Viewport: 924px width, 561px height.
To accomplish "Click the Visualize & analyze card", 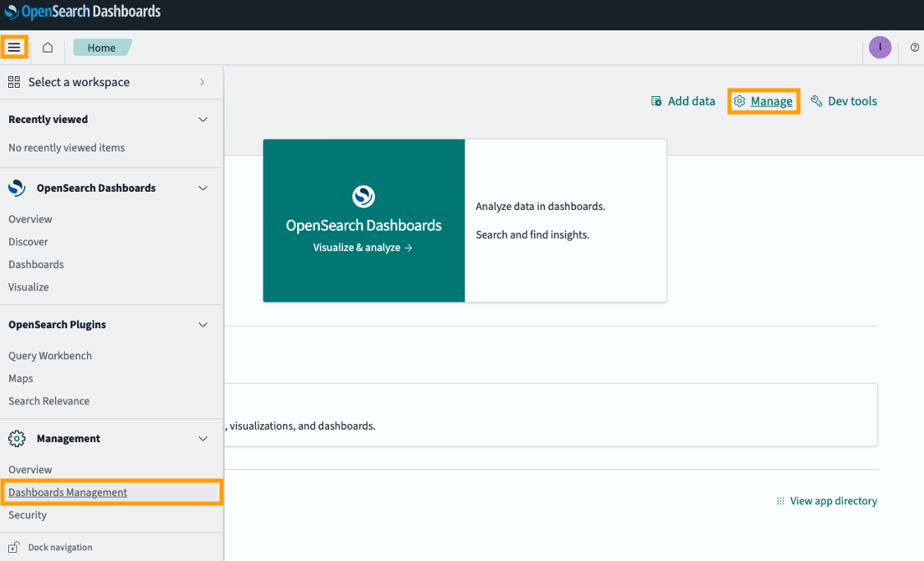I will click(364, 221).
